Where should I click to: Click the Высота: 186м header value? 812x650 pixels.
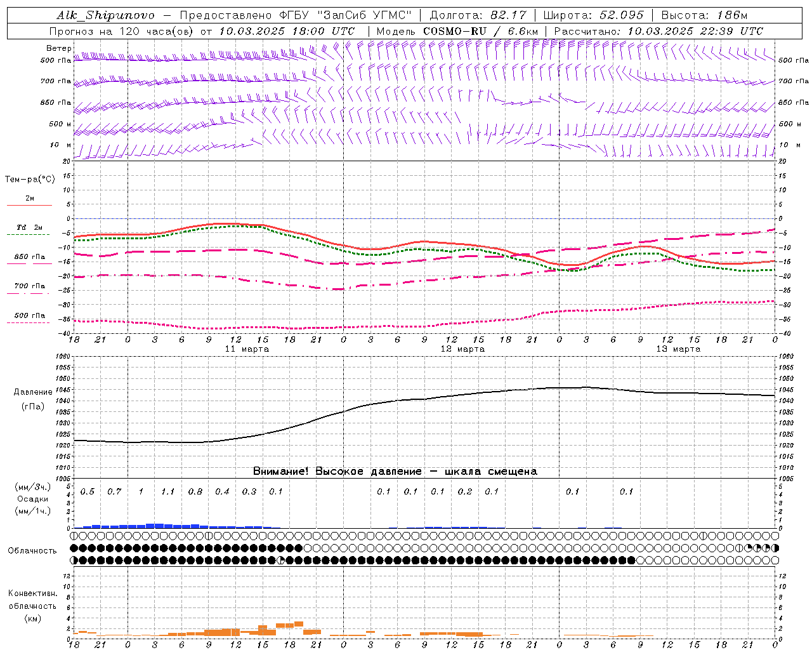point(704,15)
